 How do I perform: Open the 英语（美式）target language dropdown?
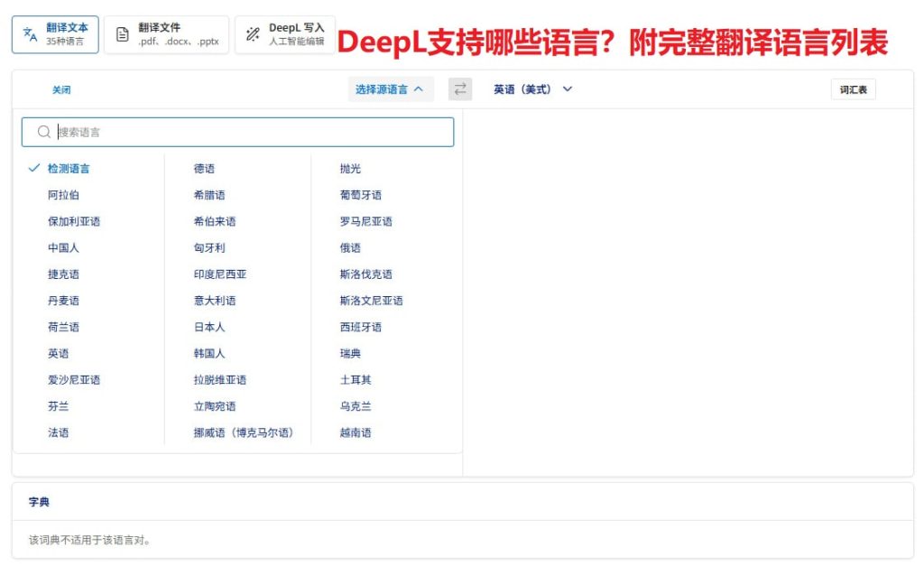[532, 89]
